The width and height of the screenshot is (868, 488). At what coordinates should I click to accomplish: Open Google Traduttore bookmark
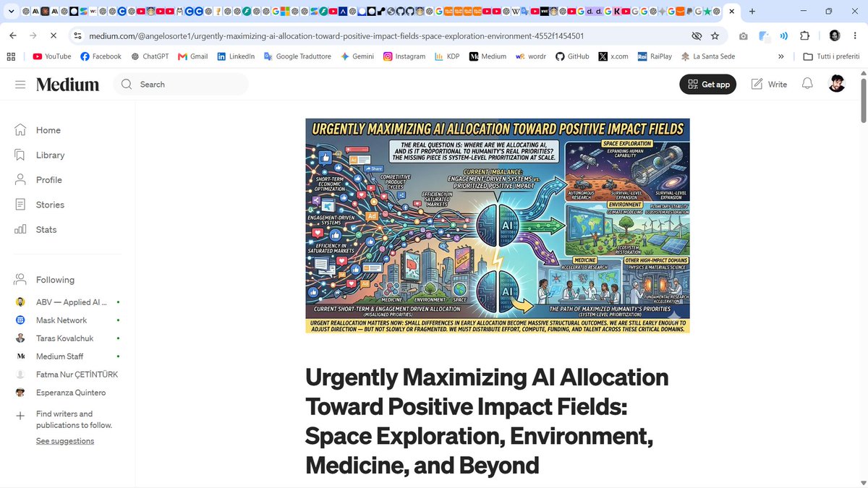coord(297,56)
